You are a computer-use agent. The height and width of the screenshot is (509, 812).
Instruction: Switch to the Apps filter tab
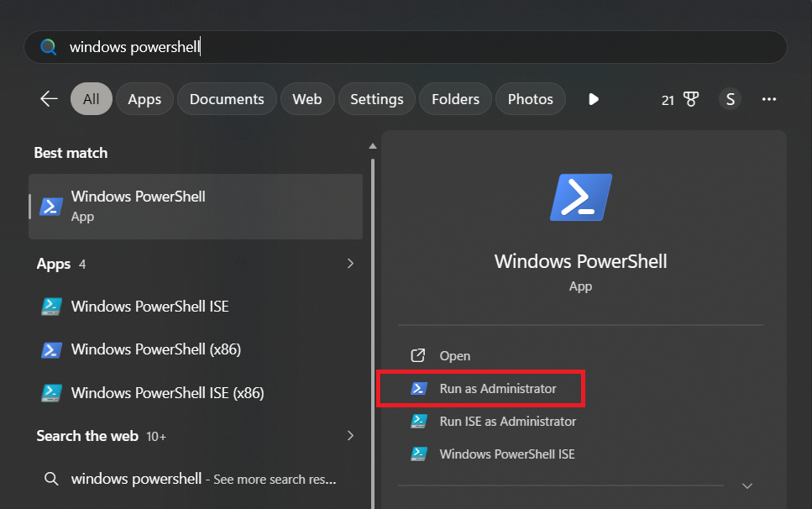144,99
